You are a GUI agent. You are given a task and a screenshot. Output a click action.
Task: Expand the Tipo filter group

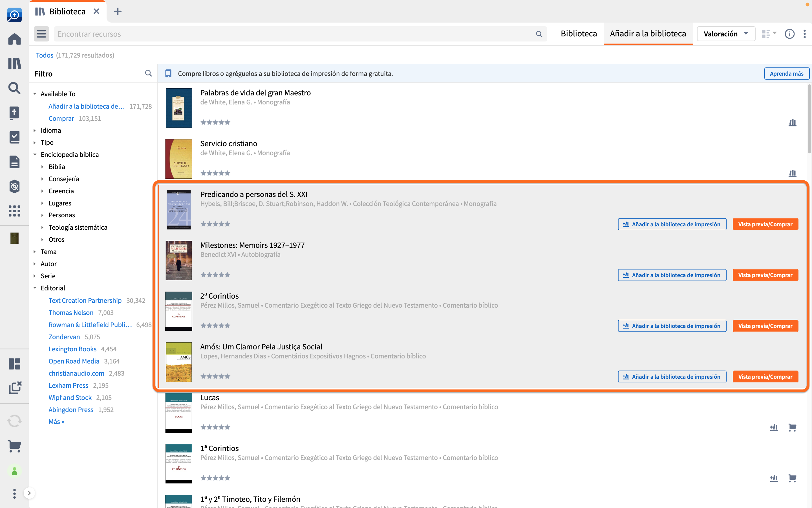point(35,143)
